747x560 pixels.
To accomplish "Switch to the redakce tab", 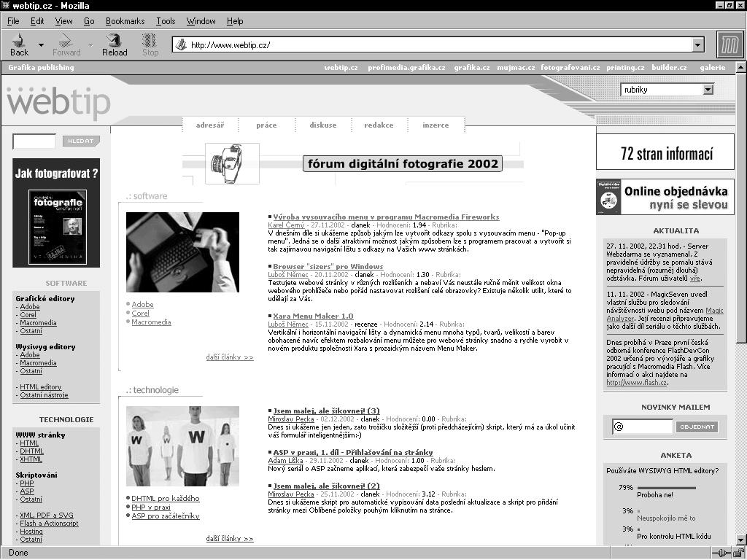I will 379,125.
